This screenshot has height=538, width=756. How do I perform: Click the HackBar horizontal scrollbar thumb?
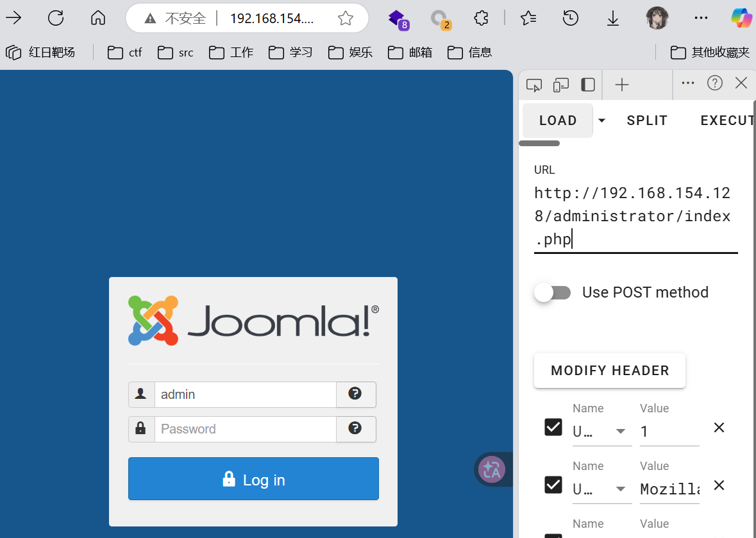click(539, 143)
